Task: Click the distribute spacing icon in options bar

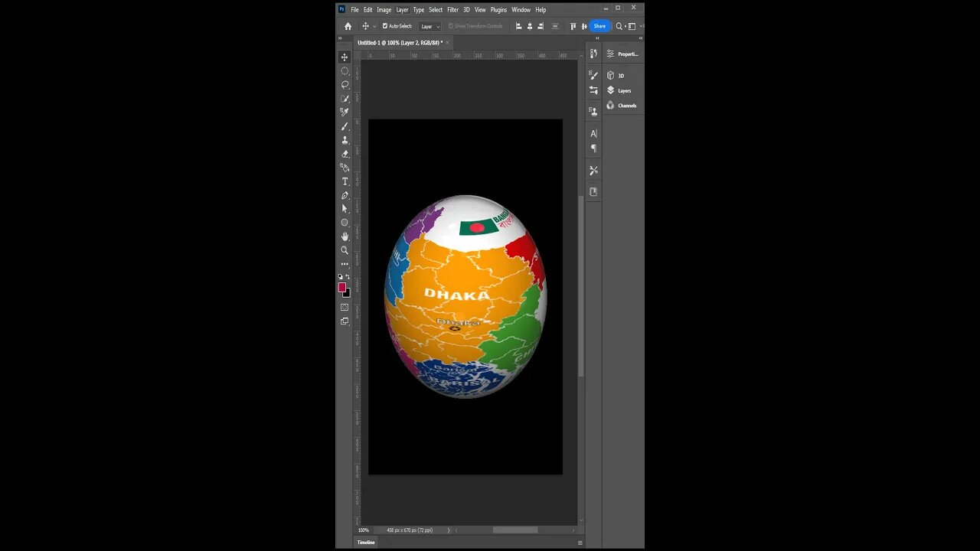Action: 555,26
